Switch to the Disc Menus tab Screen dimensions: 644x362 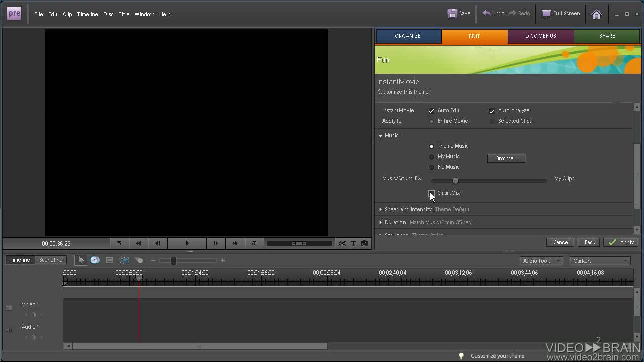541,36
